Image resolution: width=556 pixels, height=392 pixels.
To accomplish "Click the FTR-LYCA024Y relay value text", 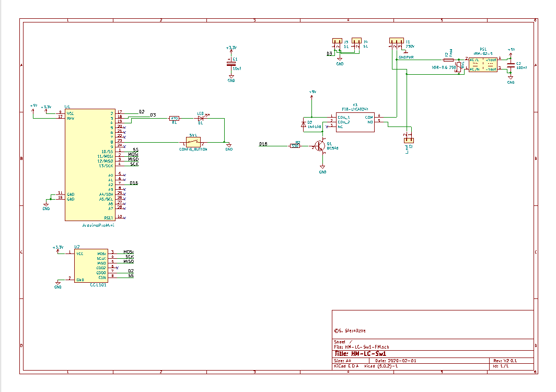I will click(355, 109).
